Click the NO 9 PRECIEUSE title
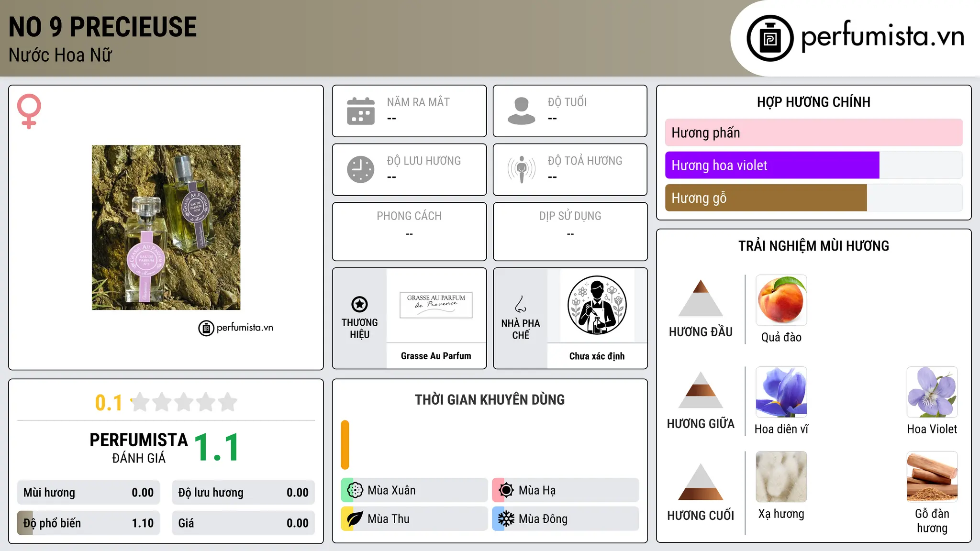The image size is (980, 551). 102,27
